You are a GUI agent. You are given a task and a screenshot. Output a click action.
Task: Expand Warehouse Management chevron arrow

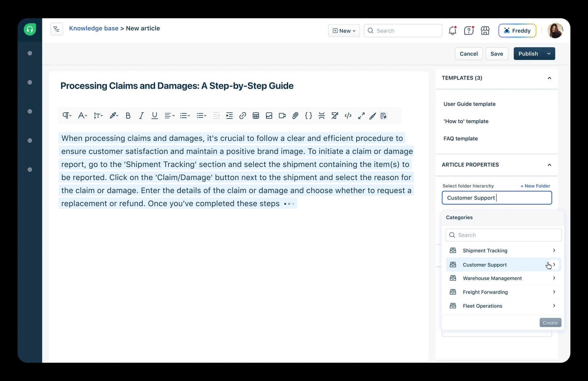pos(554,278)
